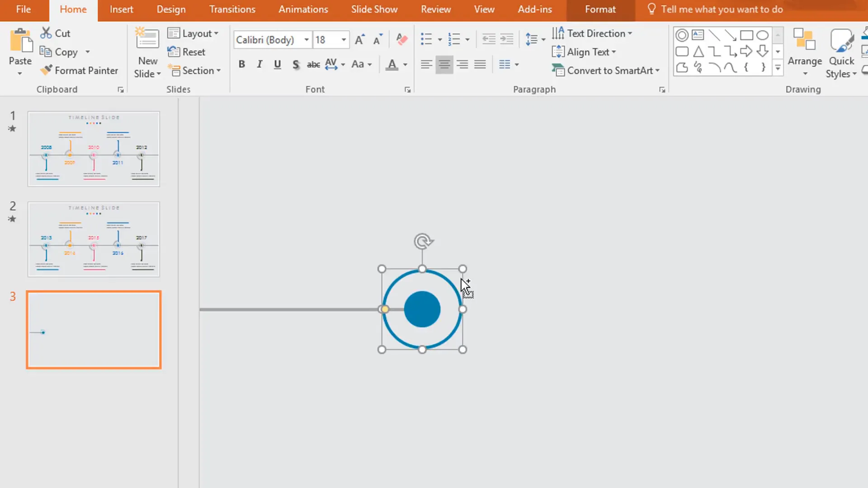Cut the selected shape
The height and width of the screenshot is (488, 868).
pyautogui.click(x=55, y=33)
